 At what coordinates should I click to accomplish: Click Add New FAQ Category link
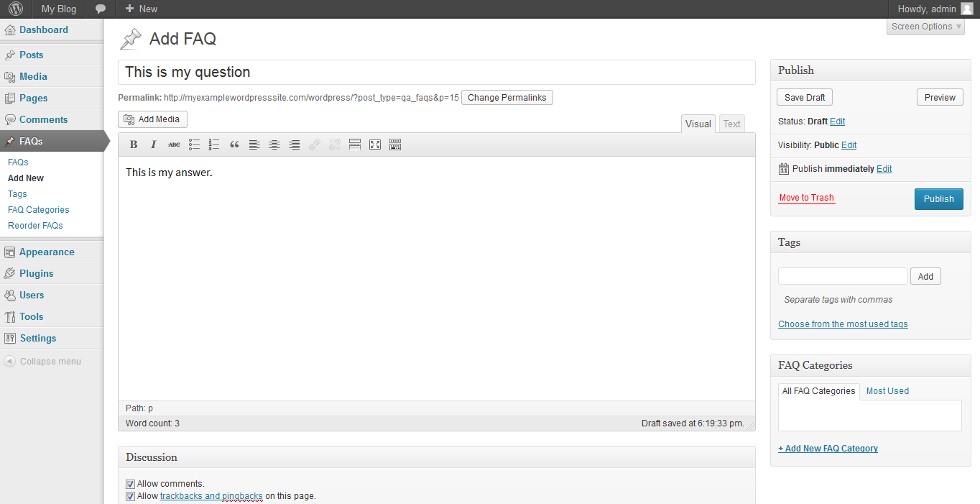(x=828, y=449)
